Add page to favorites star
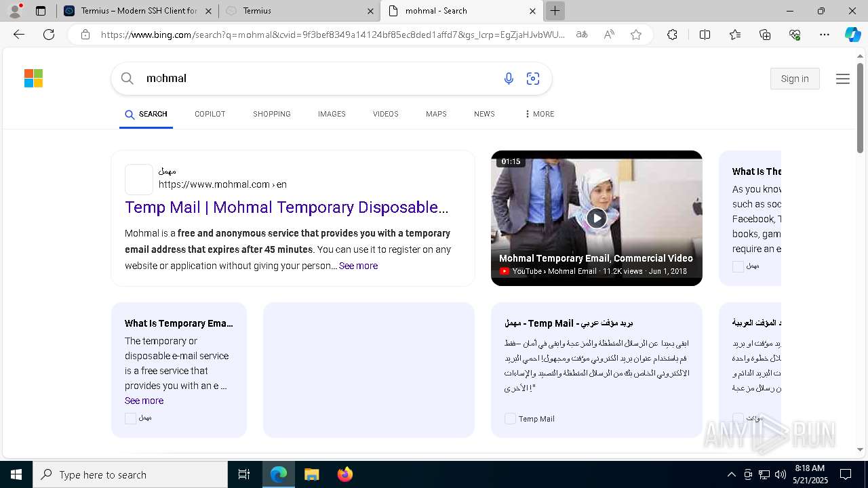 [636, 35]
